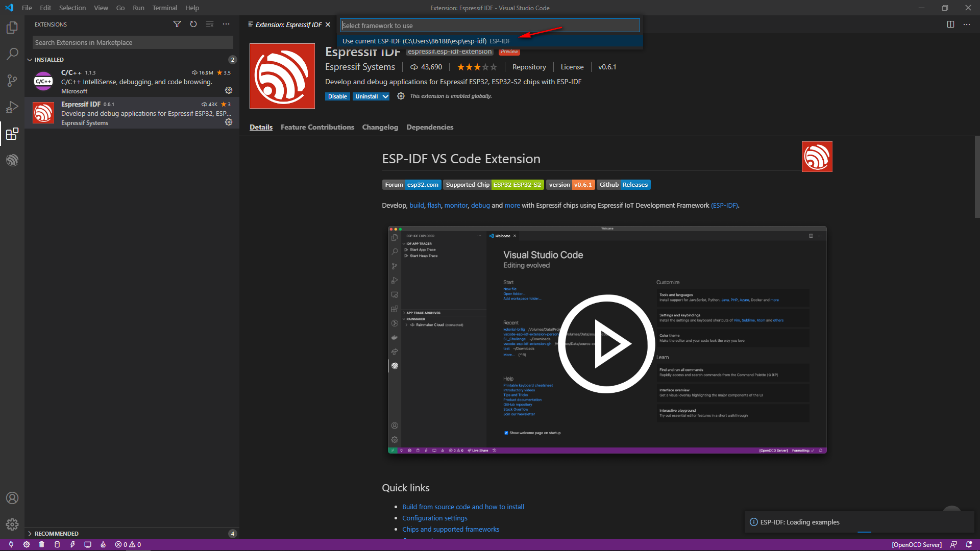This screenshot has width=980, height=551.
Task: Select the Run and Debug icon
Action: pos(12,108)
